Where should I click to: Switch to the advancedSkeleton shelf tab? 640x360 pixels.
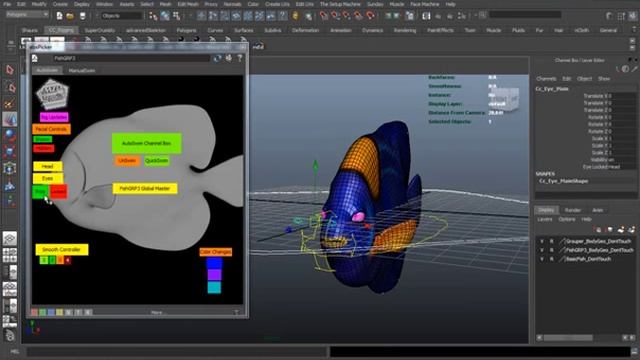[146, 30]
